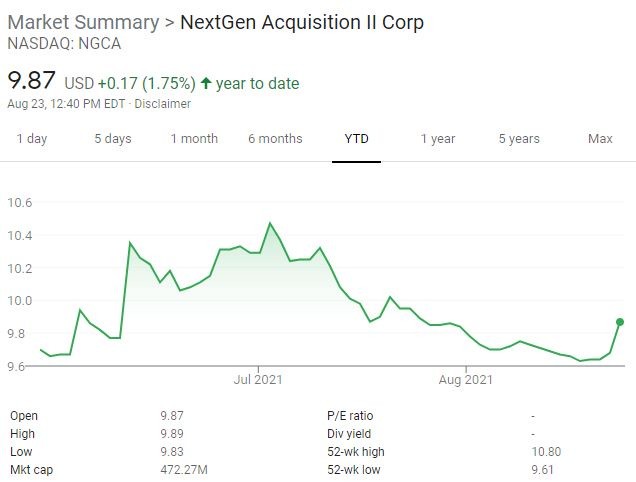Open the Disclaimer link

(x=163, y=104)
